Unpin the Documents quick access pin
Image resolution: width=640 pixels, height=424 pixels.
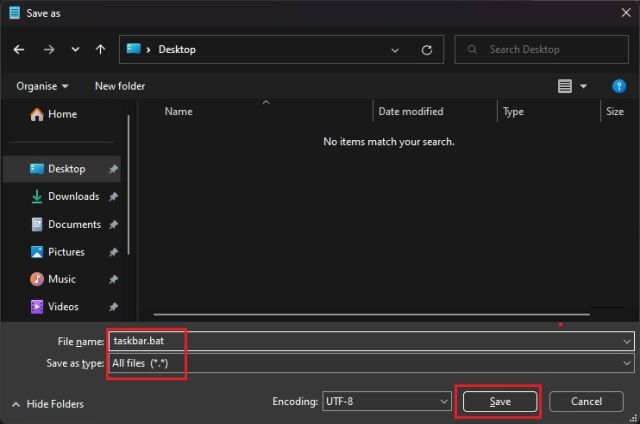pyautogui.click(x=113, y=225)
